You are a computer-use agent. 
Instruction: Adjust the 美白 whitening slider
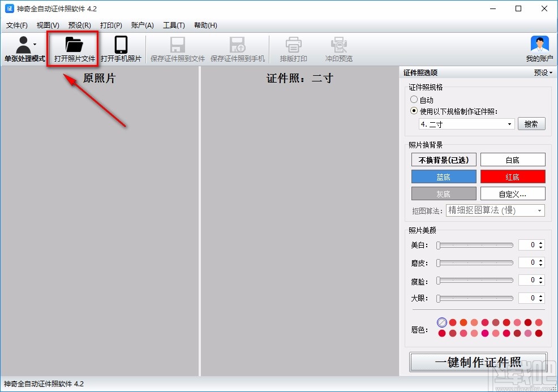(x=474, y=244)
